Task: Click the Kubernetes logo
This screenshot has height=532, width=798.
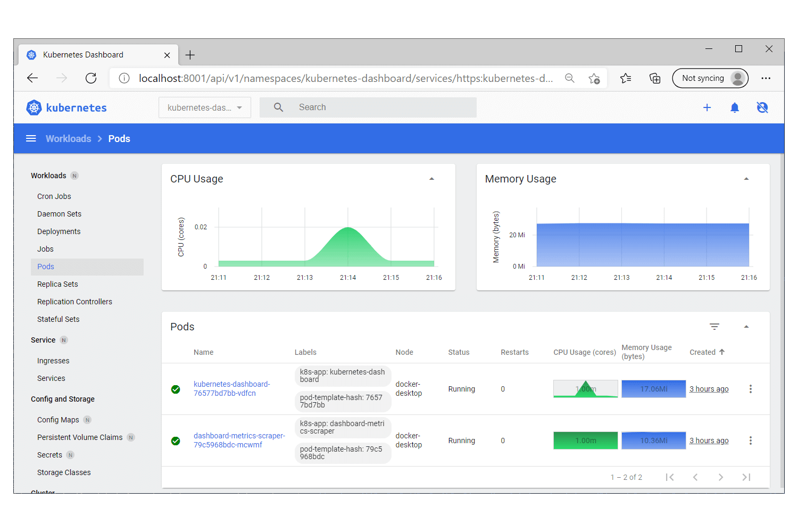Action: [34, 107]
